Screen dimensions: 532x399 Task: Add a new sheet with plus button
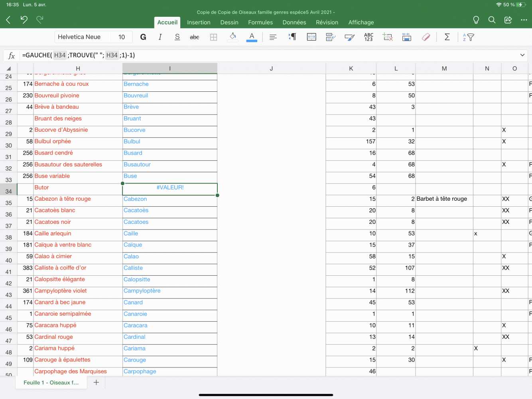coord(96,382)
